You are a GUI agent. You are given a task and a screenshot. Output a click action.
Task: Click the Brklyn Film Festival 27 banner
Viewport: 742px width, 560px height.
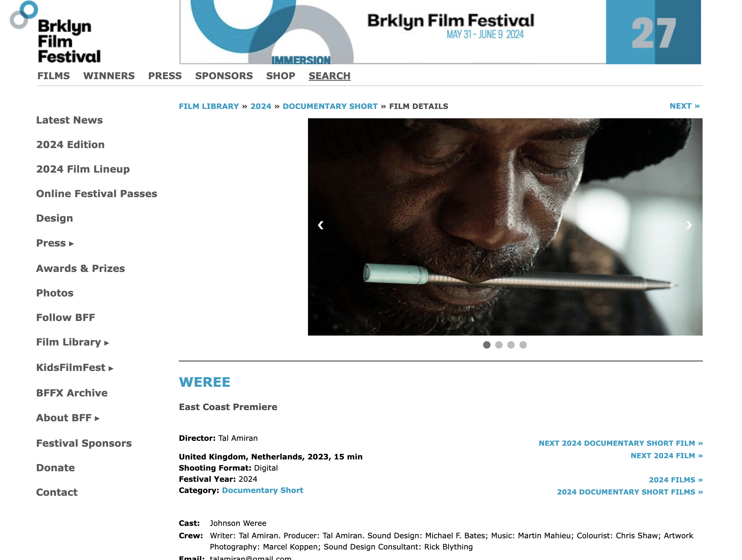(x=440, y=32)
